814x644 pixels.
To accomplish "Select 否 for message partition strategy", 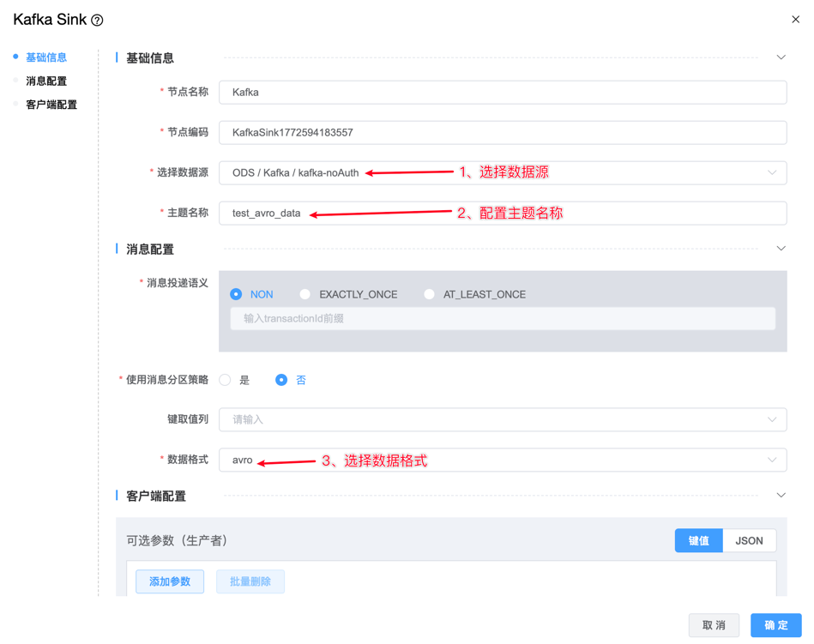I will coord(281,380).
